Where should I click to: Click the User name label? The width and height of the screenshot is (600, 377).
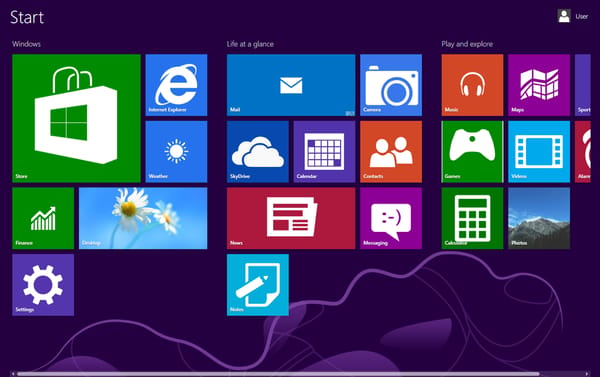coord(582,16)
